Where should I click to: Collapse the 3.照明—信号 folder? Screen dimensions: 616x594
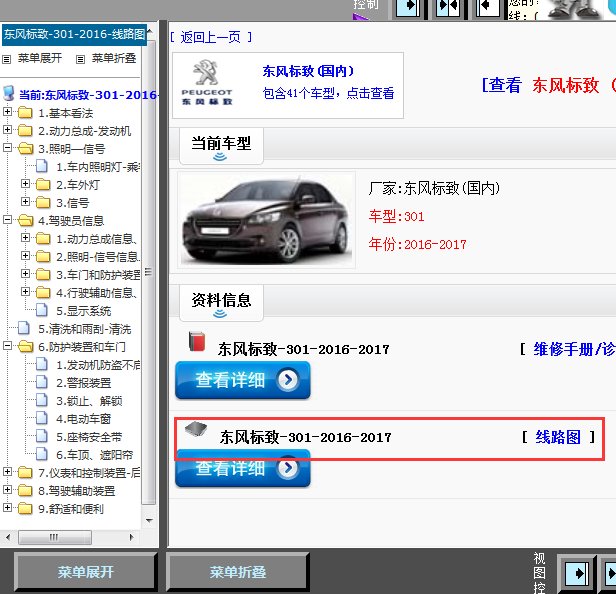coord(7,147)
